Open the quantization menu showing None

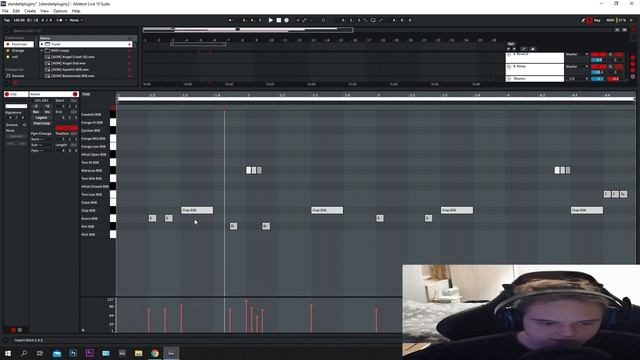point(76,20)
